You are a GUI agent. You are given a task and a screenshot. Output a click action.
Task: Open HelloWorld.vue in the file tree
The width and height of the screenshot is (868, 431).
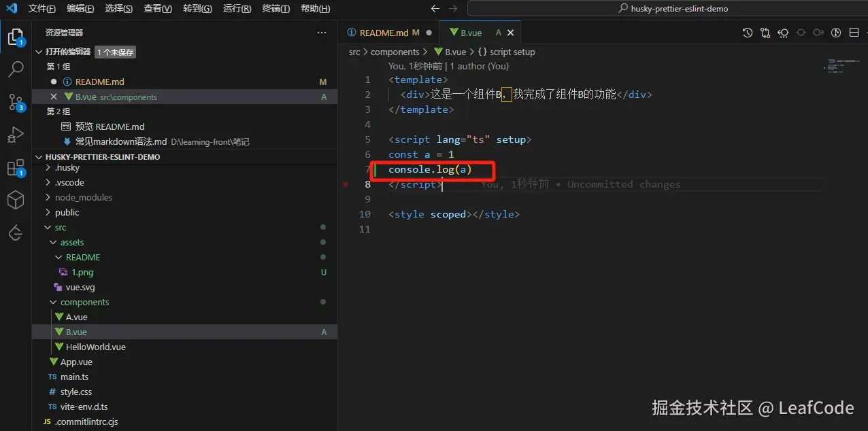tap(184, 347)
